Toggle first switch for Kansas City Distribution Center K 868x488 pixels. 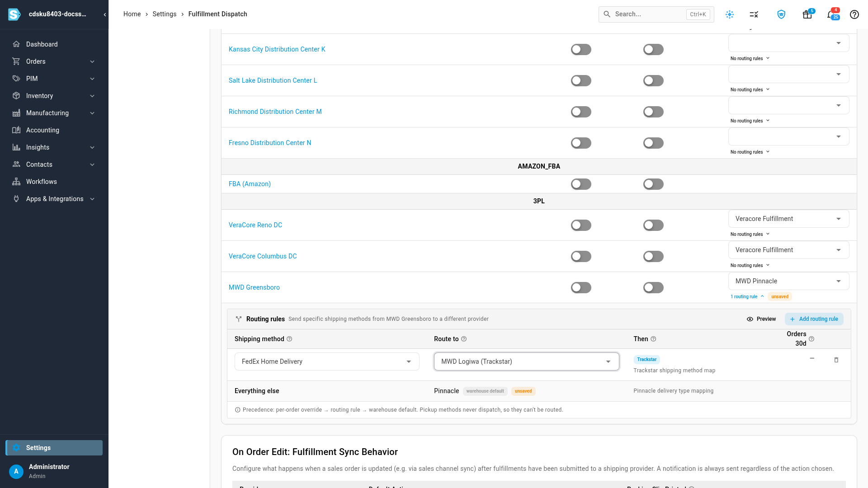(581, 49)
